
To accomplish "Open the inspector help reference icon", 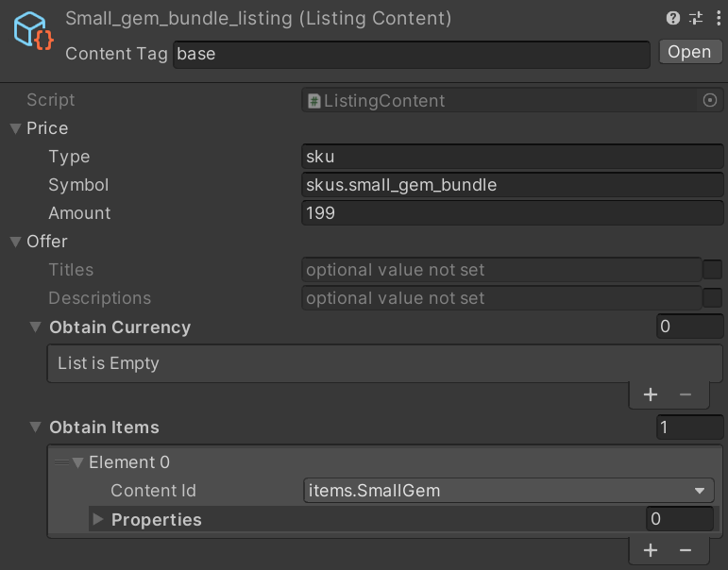I will point(673,18).
